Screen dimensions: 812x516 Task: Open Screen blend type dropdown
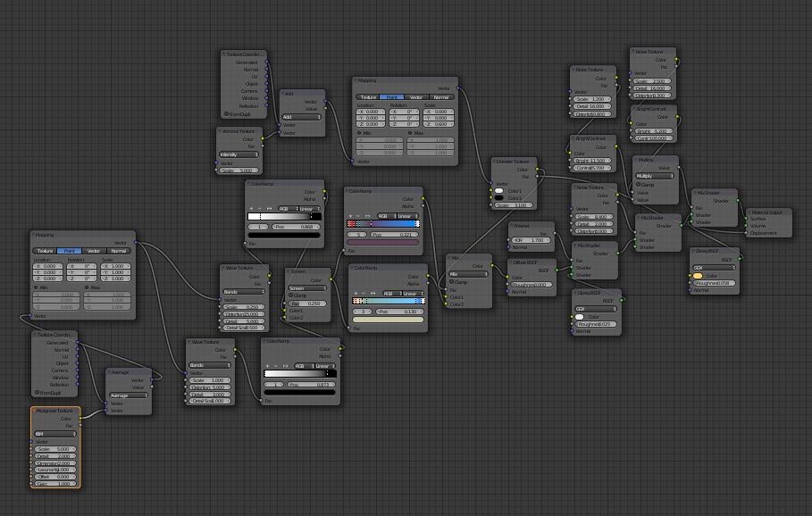[307, 287]
